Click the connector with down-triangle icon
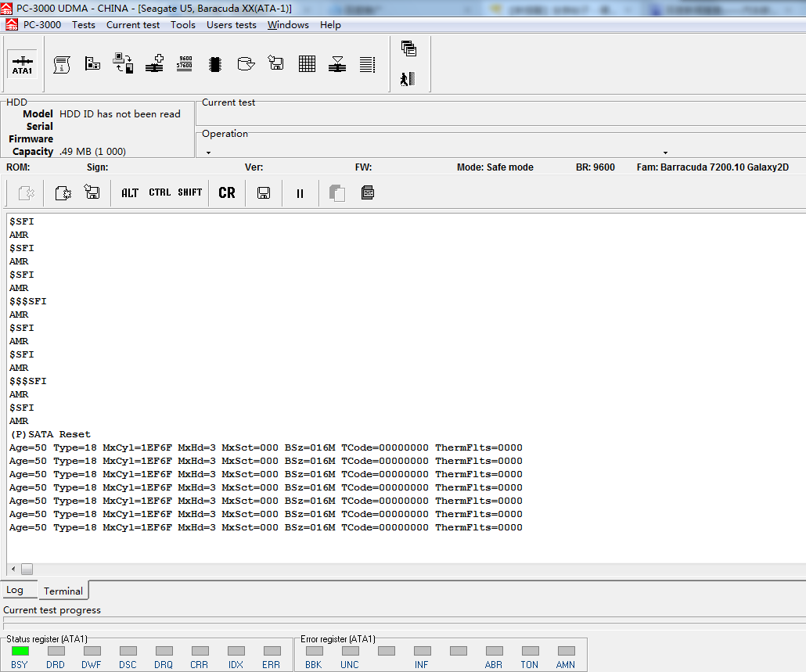This screenshot has height=672, width=806. pos(337,64)
